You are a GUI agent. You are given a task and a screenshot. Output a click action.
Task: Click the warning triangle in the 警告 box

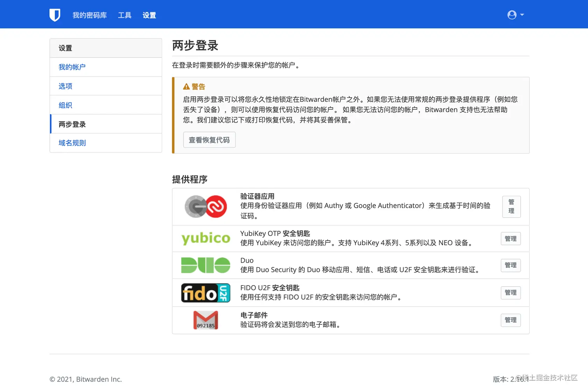point(186,86)
